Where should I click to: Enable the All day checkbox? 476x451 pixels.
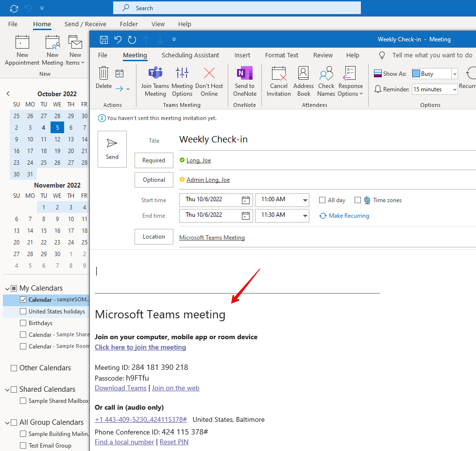322,200
